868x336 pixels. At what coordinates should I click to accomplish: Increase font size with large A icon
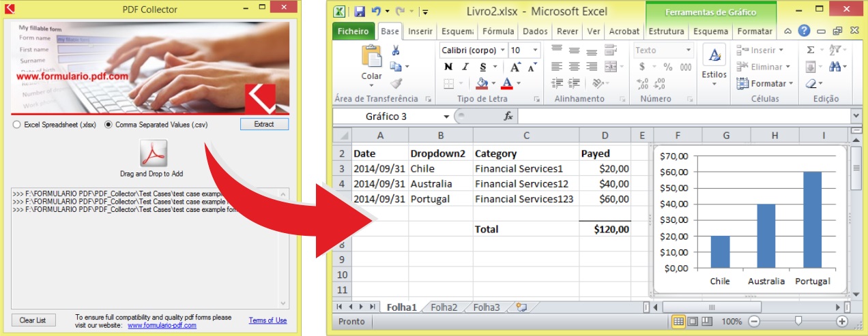[515, 67]
